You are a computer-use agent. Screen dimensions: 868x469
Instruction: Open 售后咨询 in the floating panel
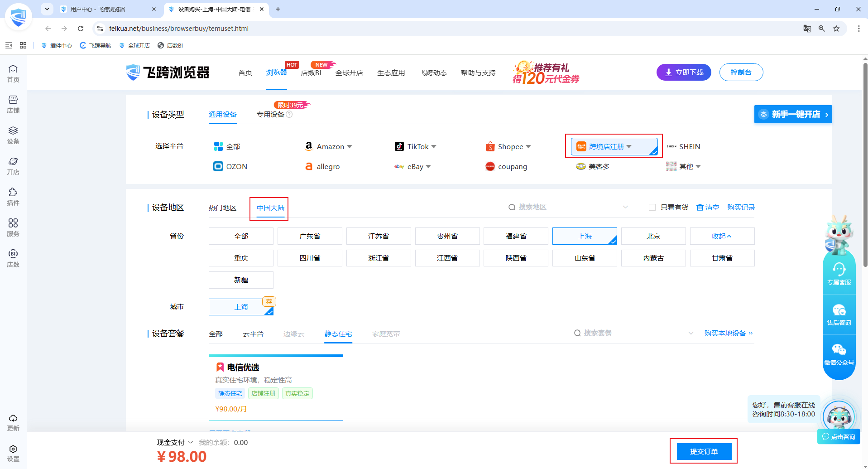pyautogui.click(x=839, y=314)
